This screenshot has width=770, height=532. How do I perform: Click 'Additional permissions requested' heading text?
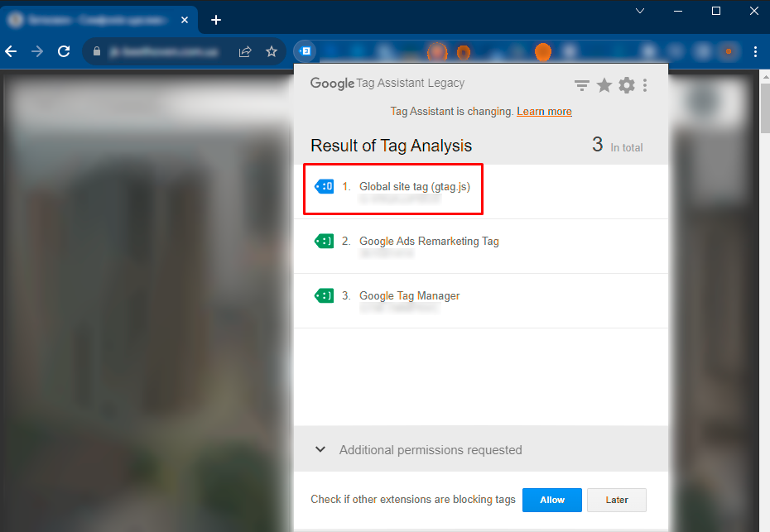tap(431, 449)
